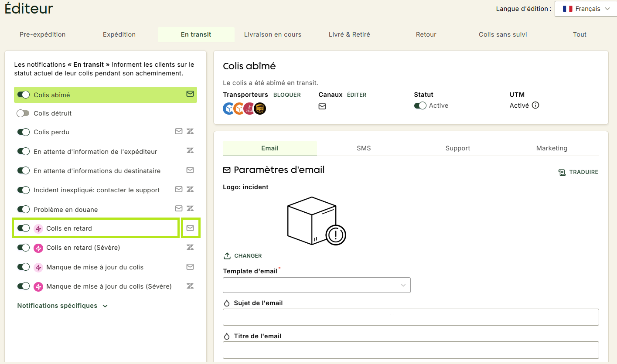
Task: Switch to the Livraison en cours tab
Action: pos(273,34)
